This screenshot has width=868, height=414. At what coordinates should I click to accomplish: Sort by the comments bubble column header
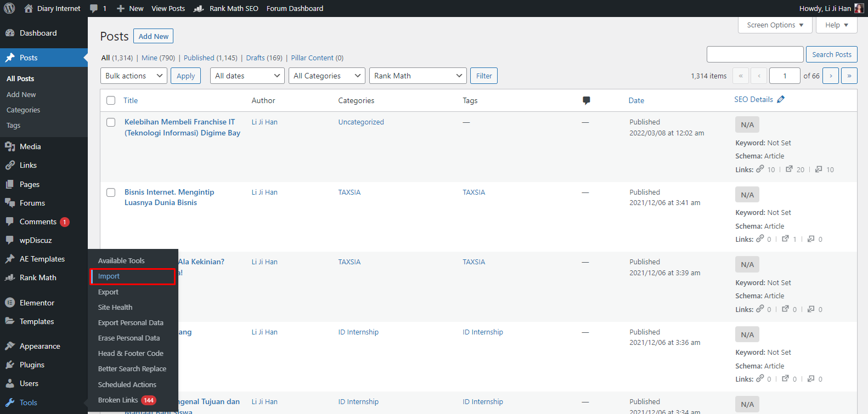coord(586,100)
